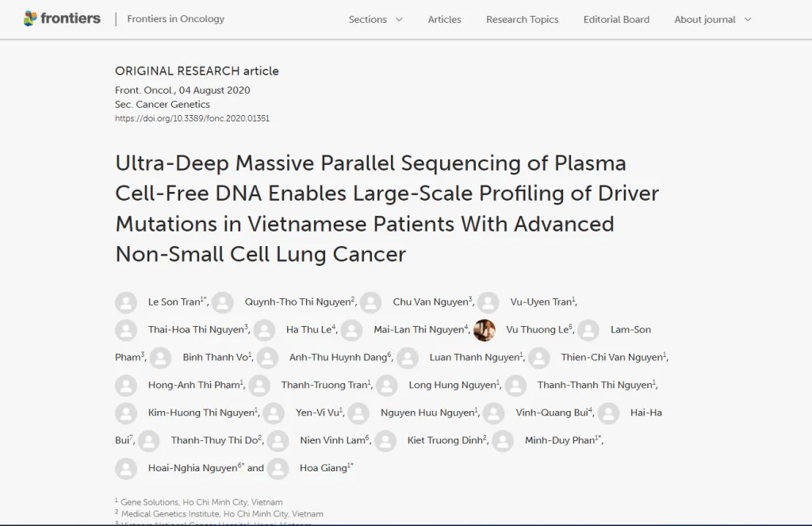This screenshot has height=526, width=812.
Task: Click avatar icon beside Le Son Tran
Action: [126, 302]
